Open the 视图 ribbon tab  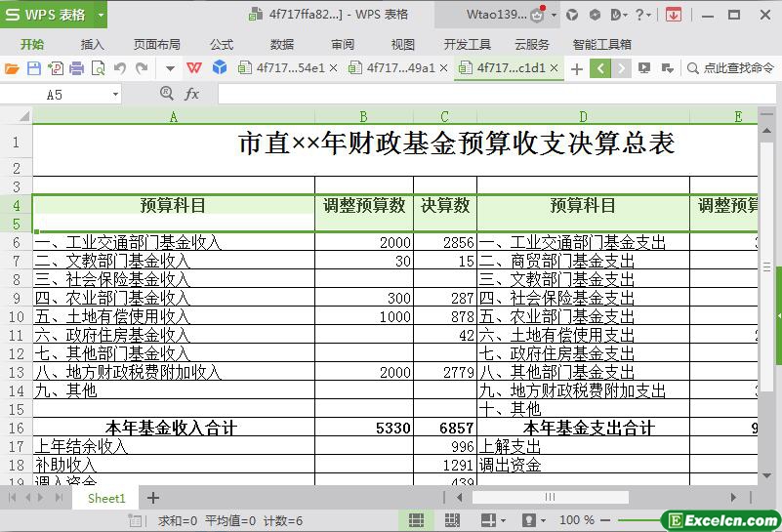pos(403,44)
